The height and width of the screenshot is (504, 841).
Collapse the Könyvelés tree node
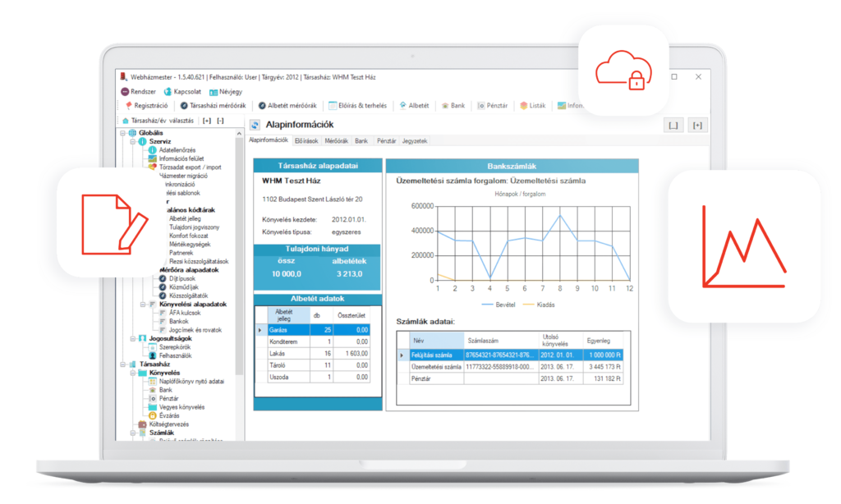[132, 372]
